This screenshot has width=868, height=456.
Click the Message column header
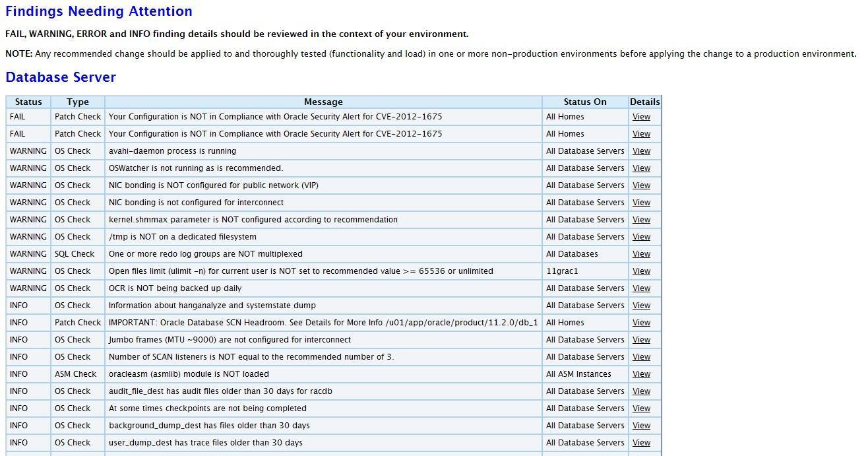point(323,102)
